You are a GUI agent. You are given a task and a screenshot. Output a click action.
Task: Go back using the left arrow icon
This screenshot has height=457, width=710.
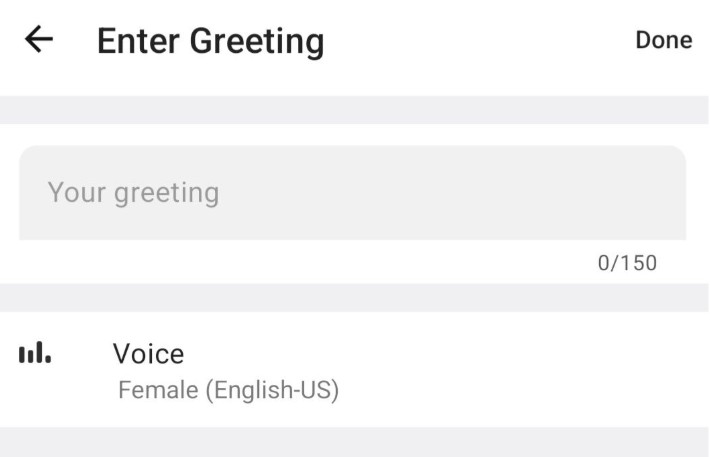(x=39, y=40)
